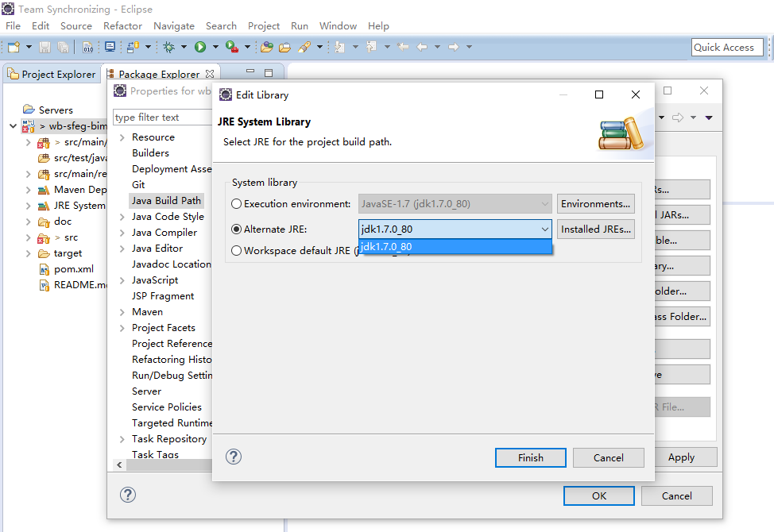The height and width of the screenshot is (532, 774).
Task: Select the Execution environment radio button
Action: pos(237,203)
